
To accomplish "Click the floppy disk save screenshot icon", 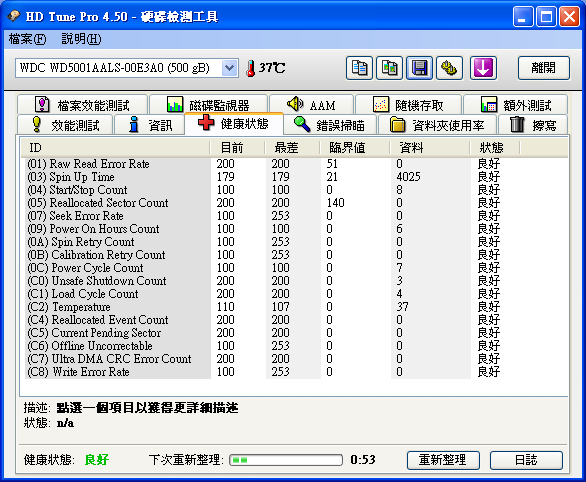I will (419, 68).
